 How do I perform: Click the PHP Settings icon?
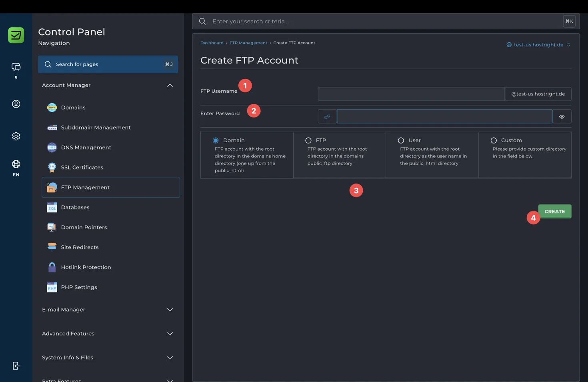(x=52, y=287)
